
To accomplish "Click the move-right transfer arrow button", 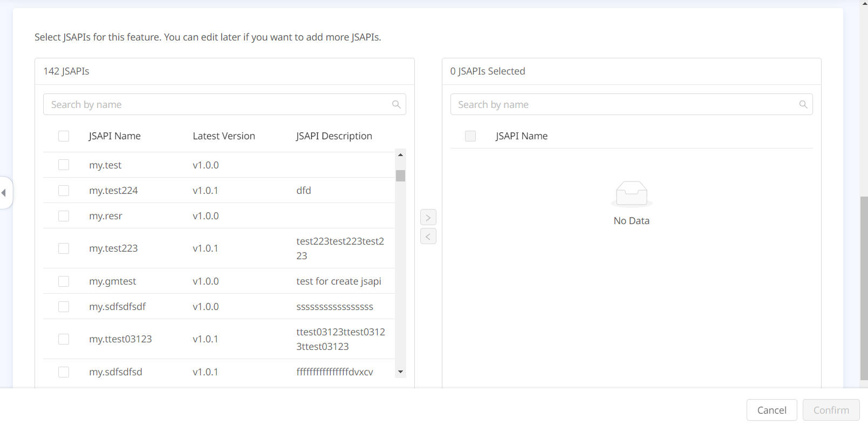I will pyautogui.click(x=428, y=218).
